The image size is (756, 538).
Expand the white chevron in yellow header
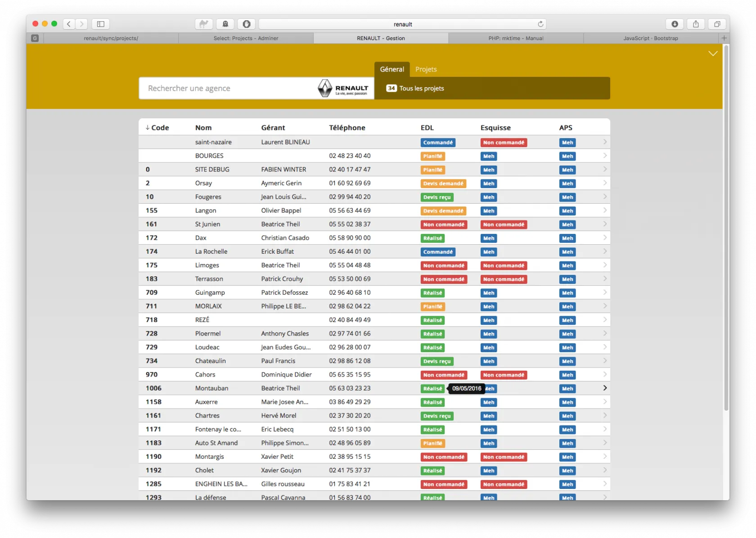(x=713, y=54)
